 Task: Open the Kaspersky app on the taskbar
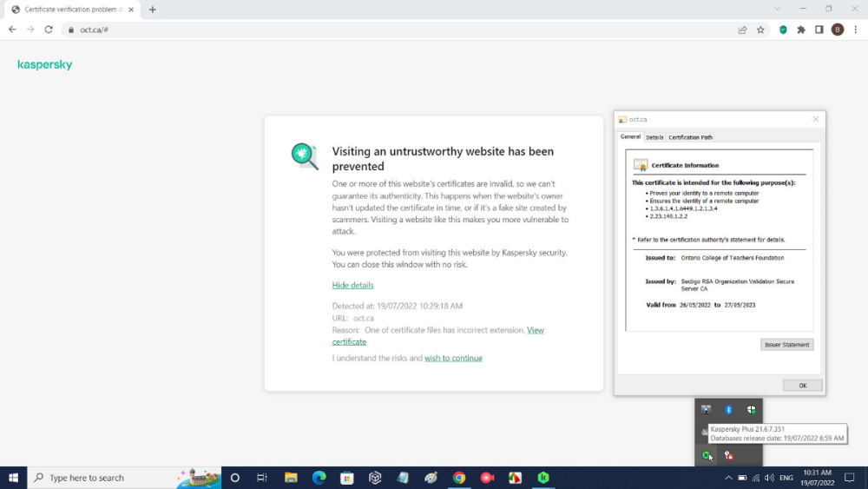543,478
